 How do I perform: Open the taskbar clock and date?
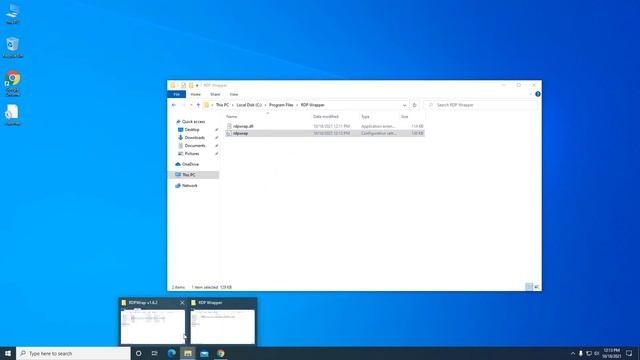611,353
